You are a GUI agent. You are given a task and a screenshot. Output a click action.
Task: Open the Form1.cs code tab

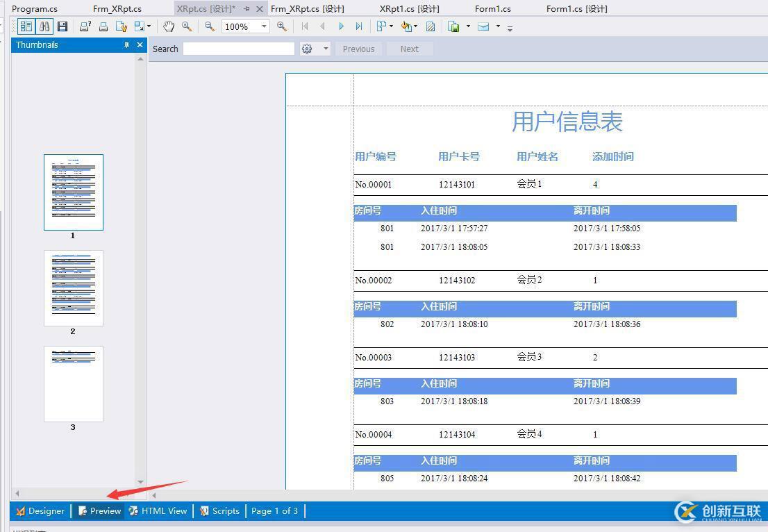(x=493, y=9)
